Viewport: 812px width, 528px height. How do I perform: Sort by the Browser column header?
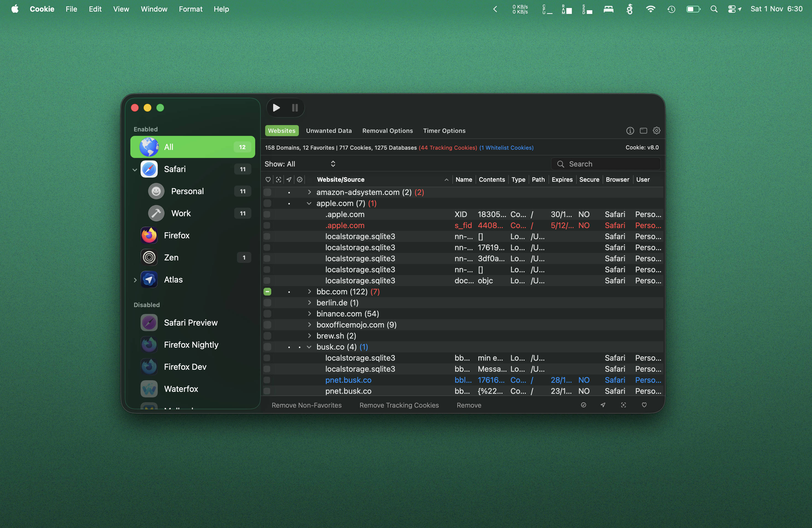tap(618, 179)
